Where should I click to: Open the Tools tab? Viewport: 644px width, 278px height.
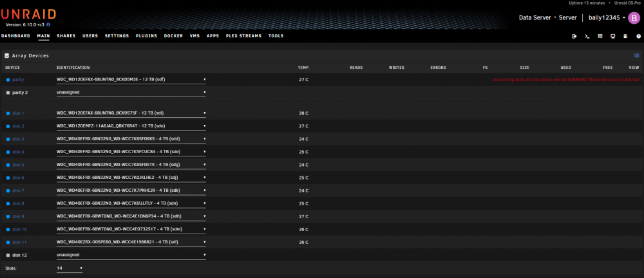(276, 36)
